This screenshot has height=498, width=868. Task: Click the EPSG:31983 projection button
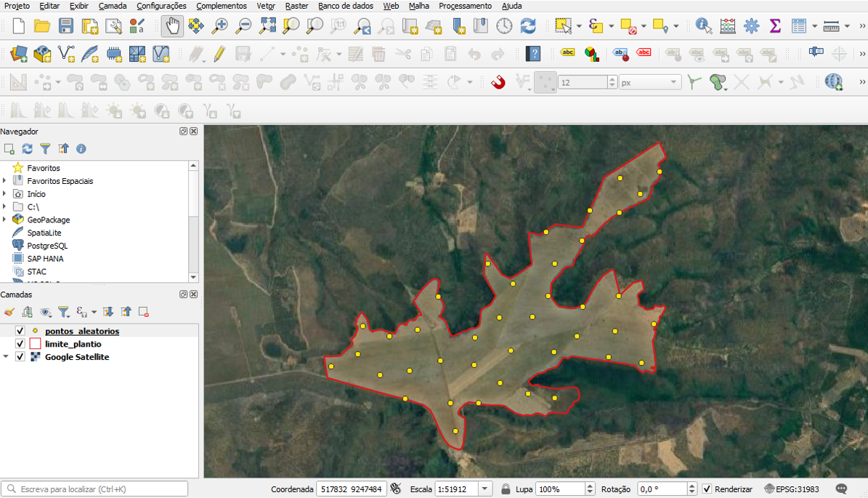(792, 489)
